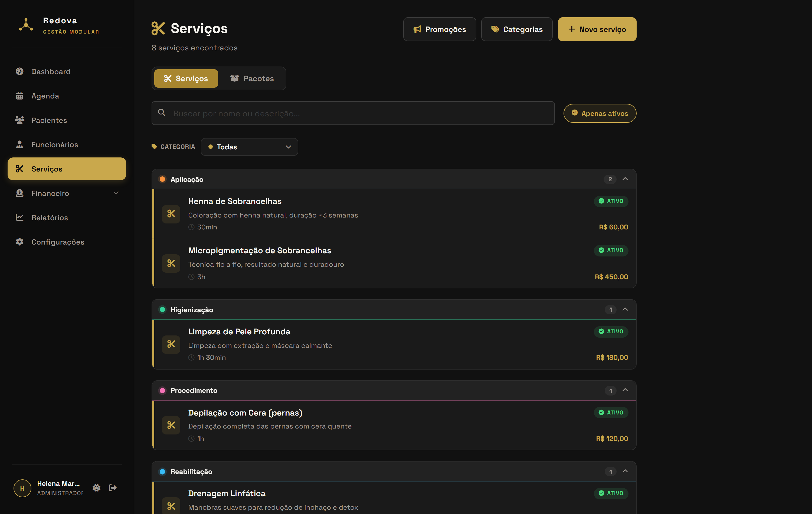Click the Novo serviço button
The image size is (812, 514).
(597, 29)
